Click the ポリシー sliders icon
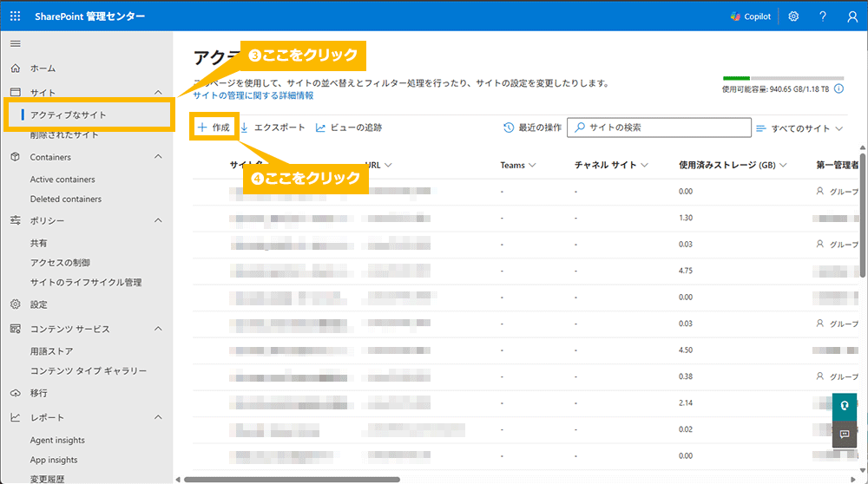The height and width of the screenshot is (484, 868). tap(16, 220)
